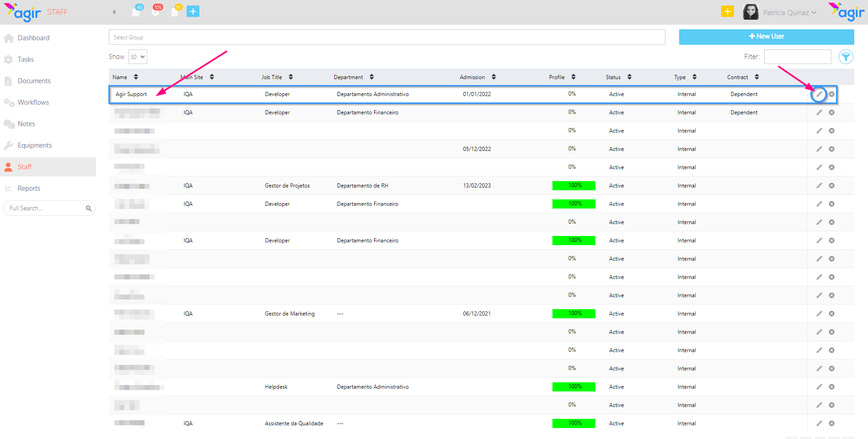Click the magnifier icon in Full Search
The width and height of the screenshot is (868, 439).
pos(89,209)
